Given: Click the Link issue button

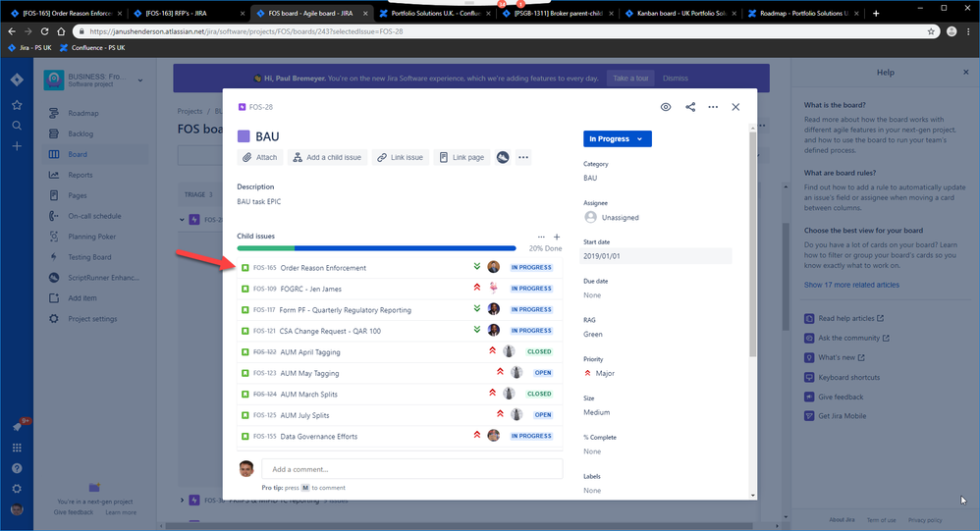Looking at the screenshot, I should pos(400,157).
